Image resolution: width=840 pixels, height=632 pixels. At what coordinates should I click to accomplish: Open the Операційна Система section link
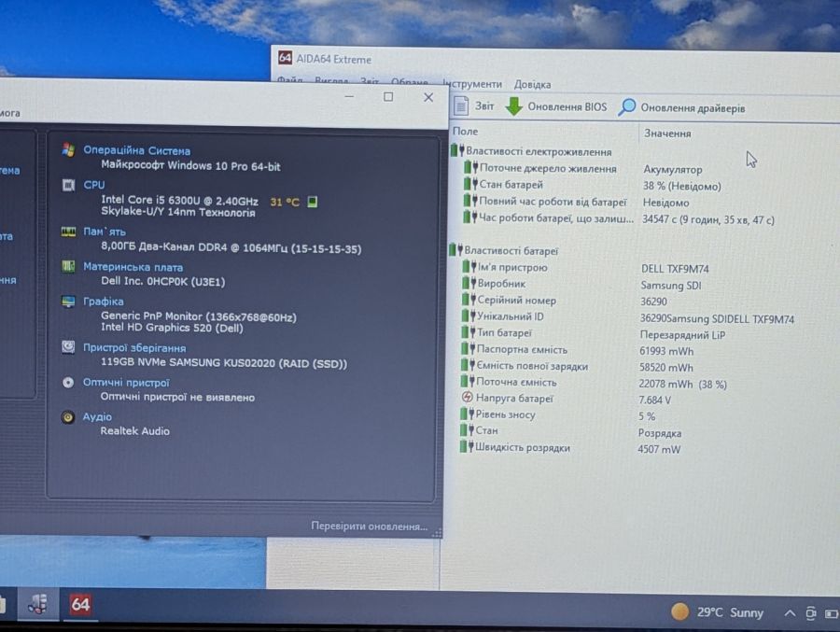click(x=136, y=150)
